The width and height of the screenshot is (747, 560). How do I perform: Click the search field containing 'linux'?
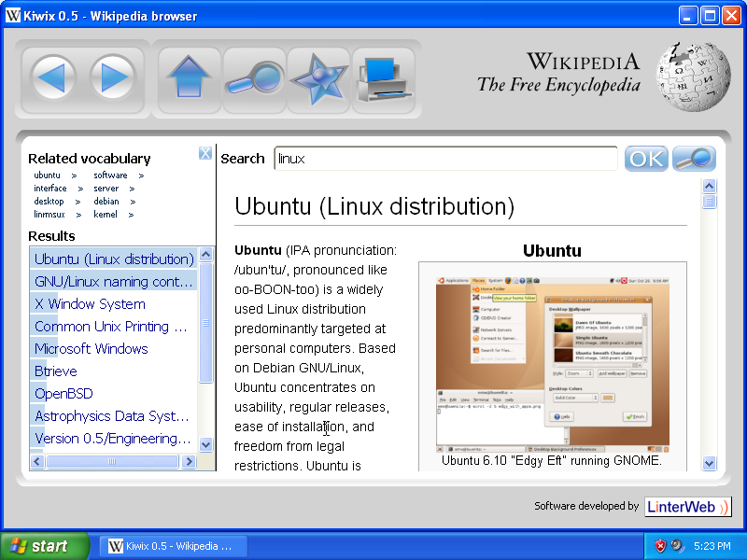(x=445, y=159)
